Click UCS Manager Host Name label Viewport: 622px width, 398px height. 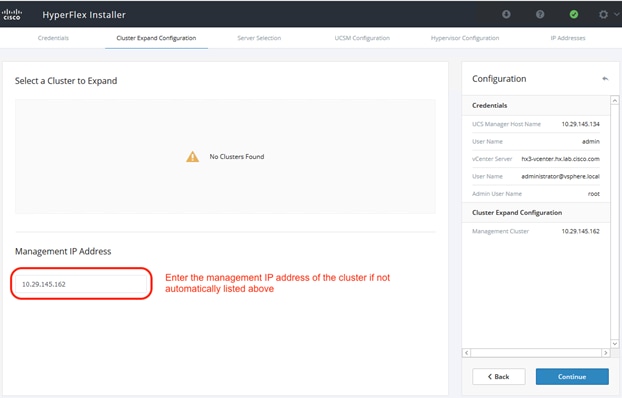pyautogui.click(x=506, y=124)
